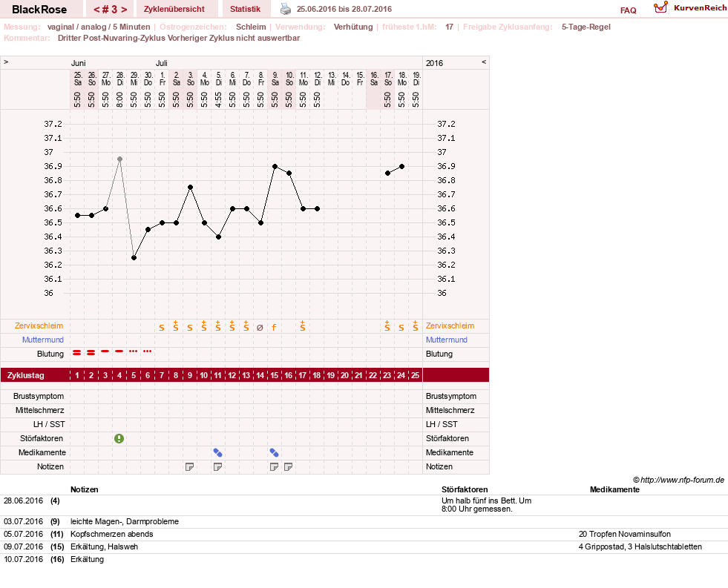This screenshot has height=588, width=728.
Task: Open the Zyklenübersicht tab
Action: pos(174,9)
